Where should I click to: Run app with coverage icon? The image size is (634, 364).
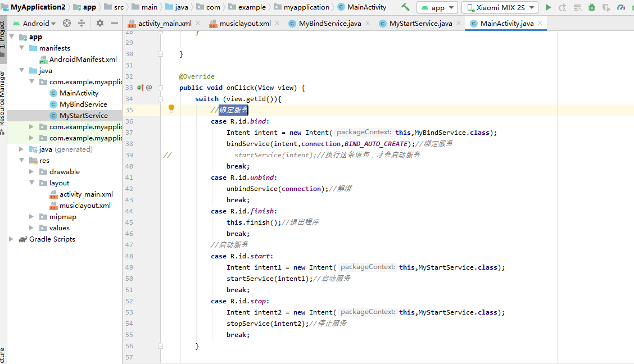pos(606,7)
